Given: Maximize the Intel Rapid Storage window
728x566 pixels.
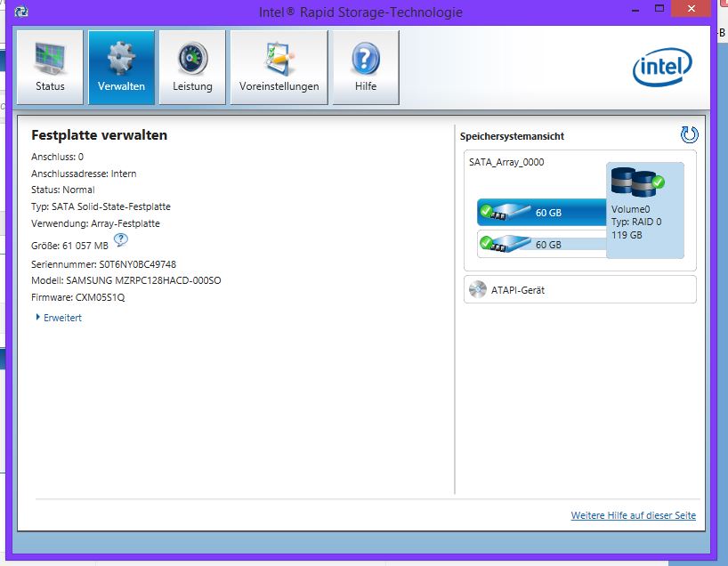Looking at the screenshot, I should pyautogui.click(x=659, y=8).
